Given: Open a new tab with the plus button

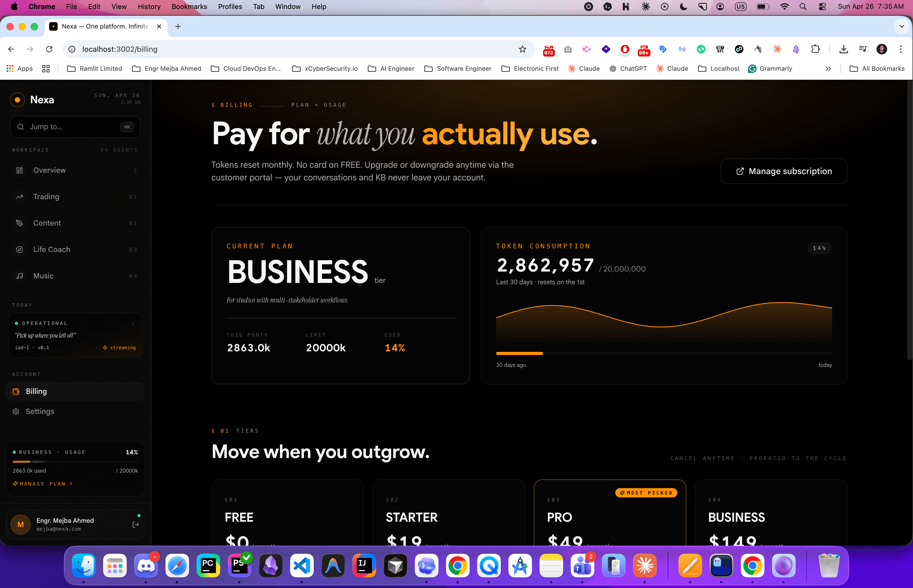Looking at the screenshot, I should 178,26.
